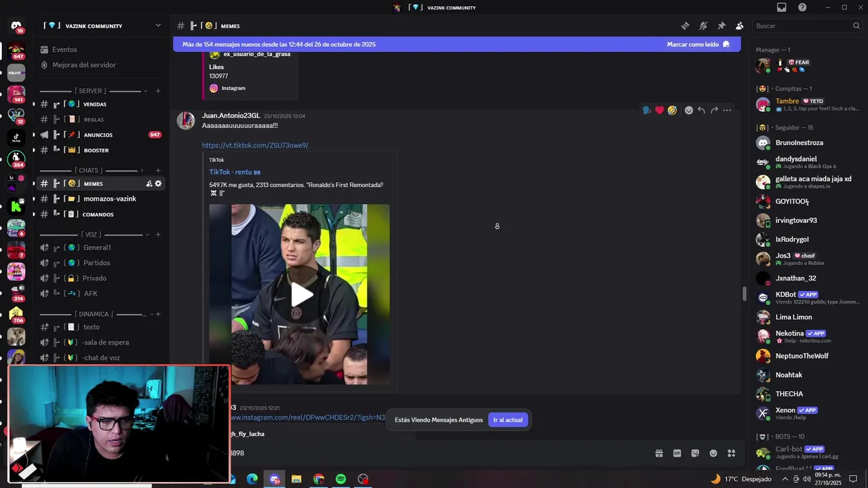React with the red heart emoji

pos(659,110)
